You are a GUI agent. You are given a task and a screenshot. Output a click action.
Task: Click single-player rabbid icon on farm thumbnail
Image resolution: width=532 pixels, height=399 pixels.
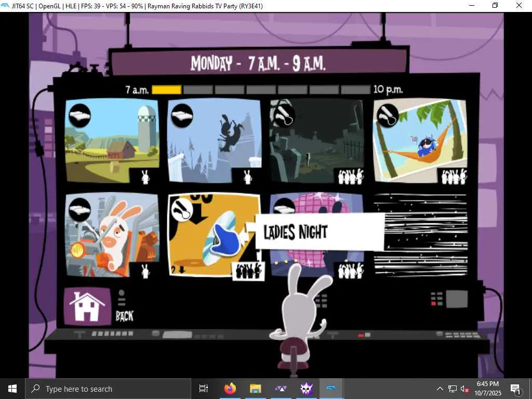point(145,177)
